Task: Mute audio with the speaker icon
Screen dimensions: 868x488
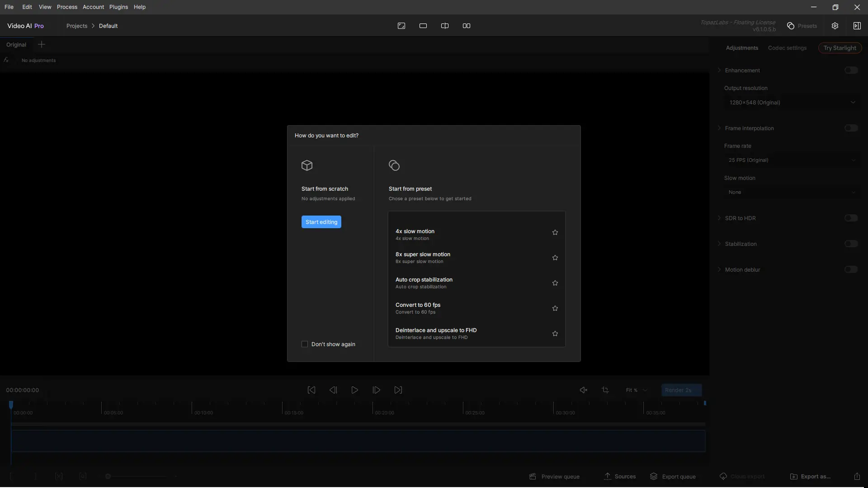Action: click(x=584, y=390)
